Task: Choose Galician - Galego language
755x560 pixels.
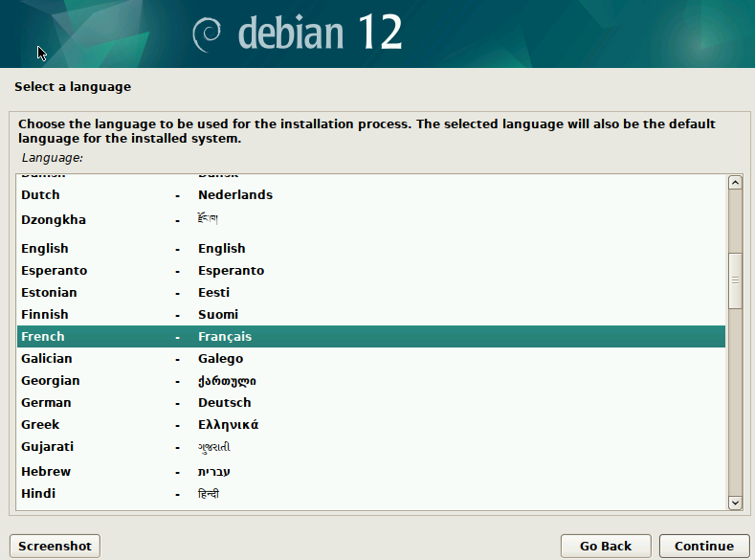Action: click(x=371, y=359)
